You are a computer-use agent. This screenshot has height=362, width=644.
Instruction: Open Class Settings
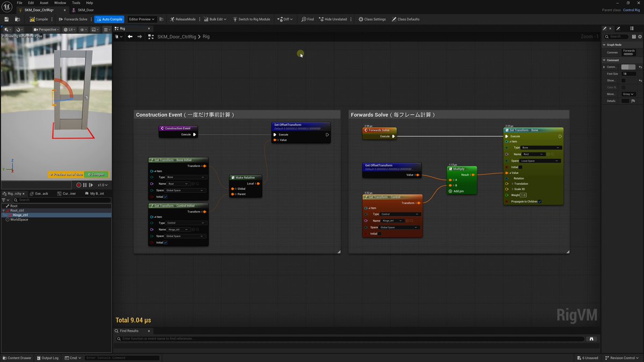point(372,19)
